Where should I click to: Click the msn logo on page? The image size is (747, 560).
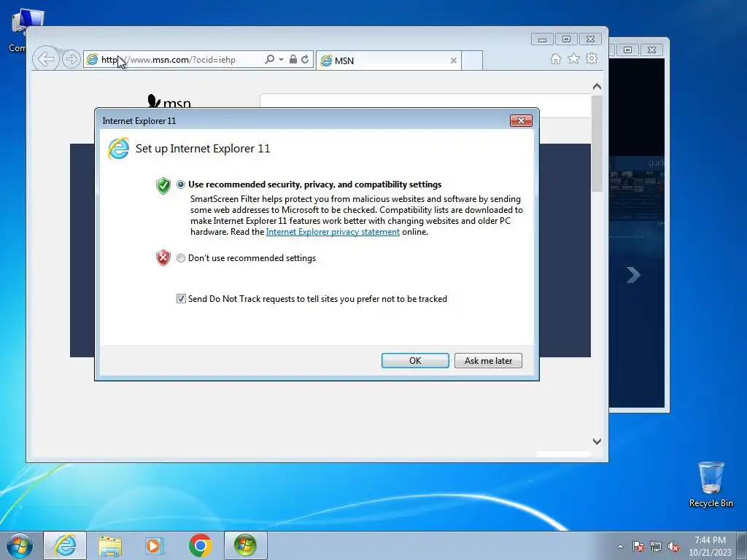[x=169, y=101]
